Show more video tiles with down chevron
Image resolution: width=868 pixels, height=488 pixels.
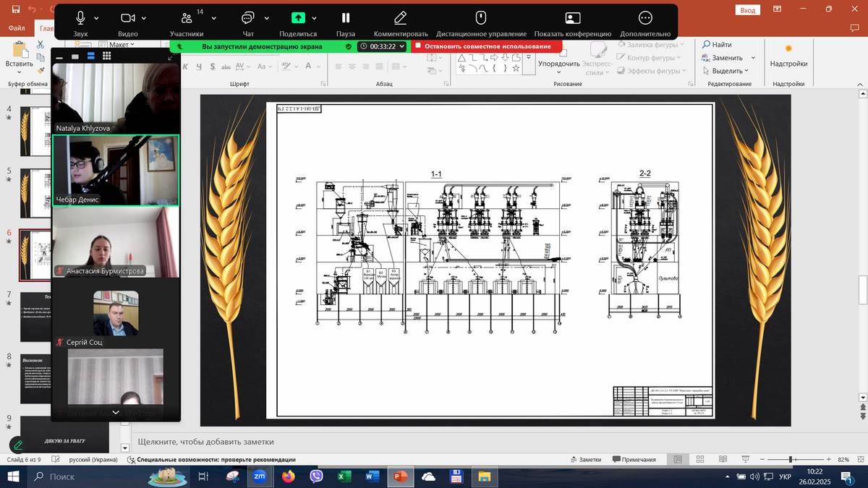(116, 412)
